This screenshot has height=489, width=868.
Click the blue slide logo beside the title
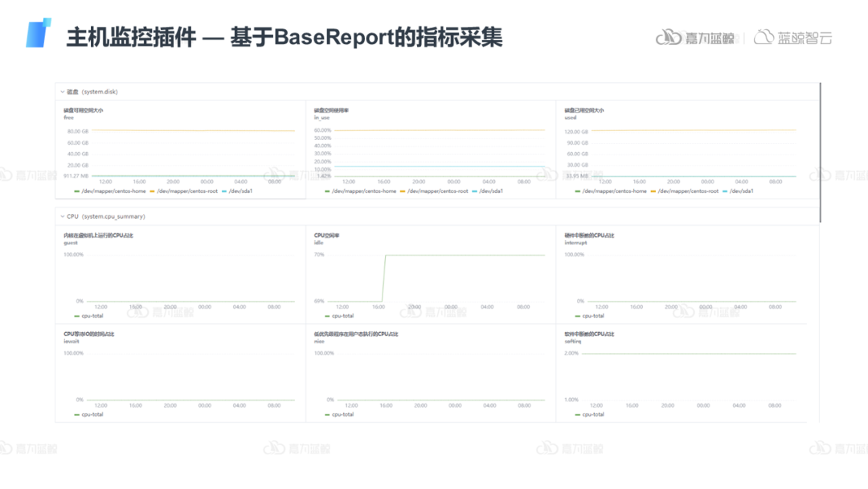(x=39, y=33)
